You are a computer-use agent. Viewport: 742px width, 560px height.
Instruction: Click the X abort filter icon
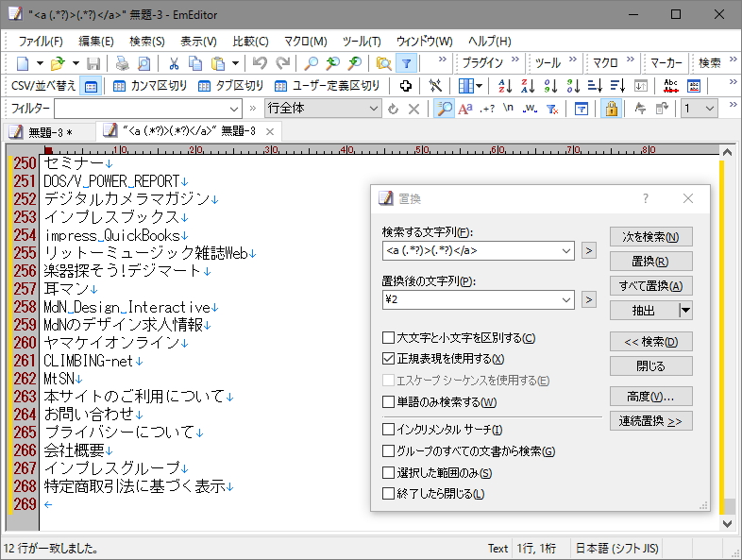413,109
